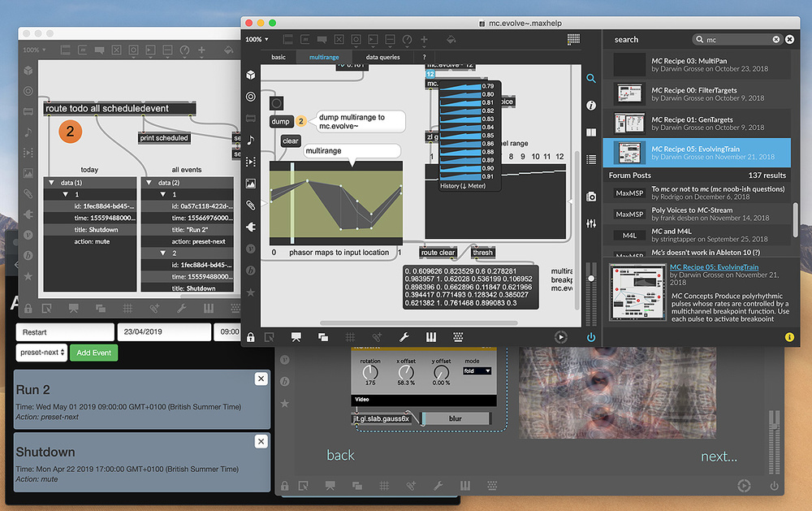The height and width of the screenshot is (511, 812).
Task: Open the MC Recipe 05: EvolvingTrain link
Action: tap(714, 267)
